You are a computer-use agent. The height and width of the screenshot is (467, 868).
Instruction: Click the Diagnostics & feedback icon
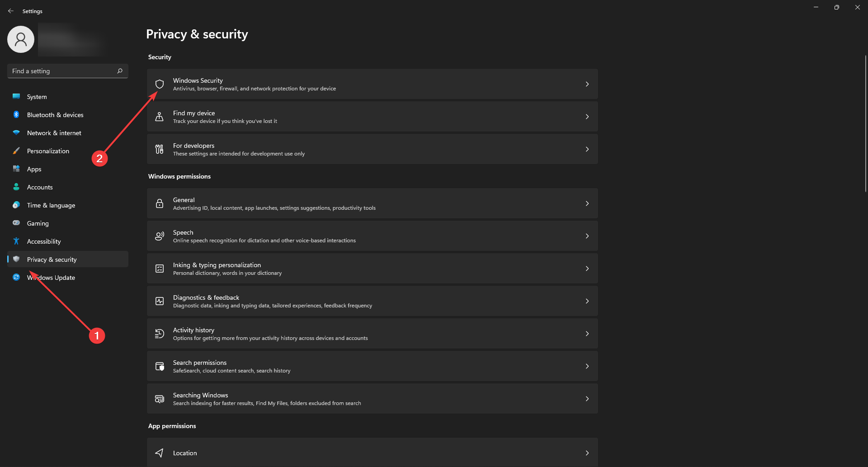coord(160,301)
